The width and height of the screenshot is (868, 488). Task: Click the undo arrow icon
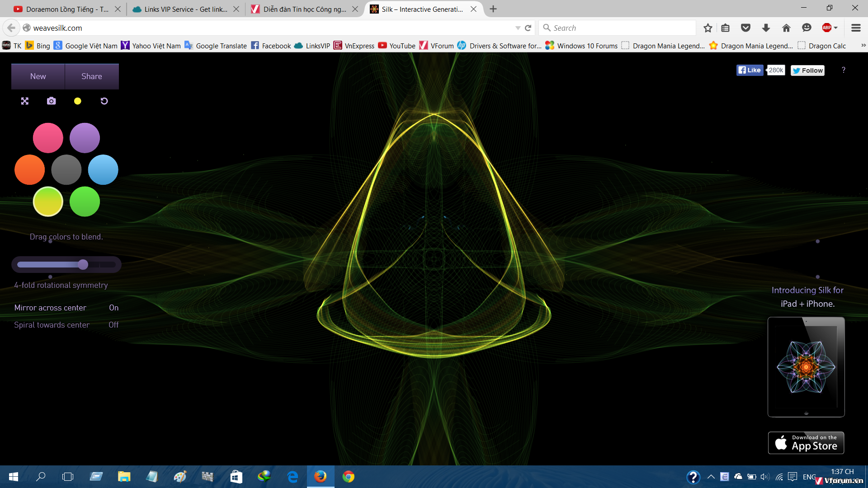(x=104, y=101)
